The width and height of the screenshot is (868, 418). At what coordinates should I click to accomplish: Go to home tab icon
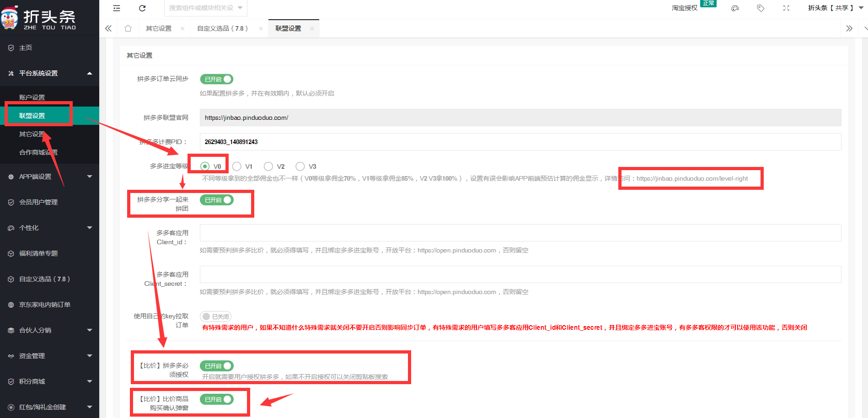pos(128,28)
